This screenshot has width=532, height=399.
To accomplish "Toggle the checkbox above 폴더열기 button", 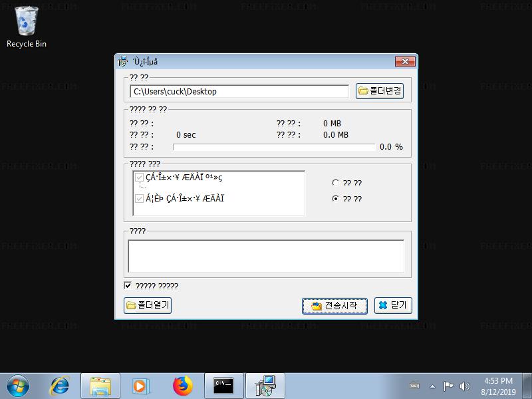I will 128,286.
